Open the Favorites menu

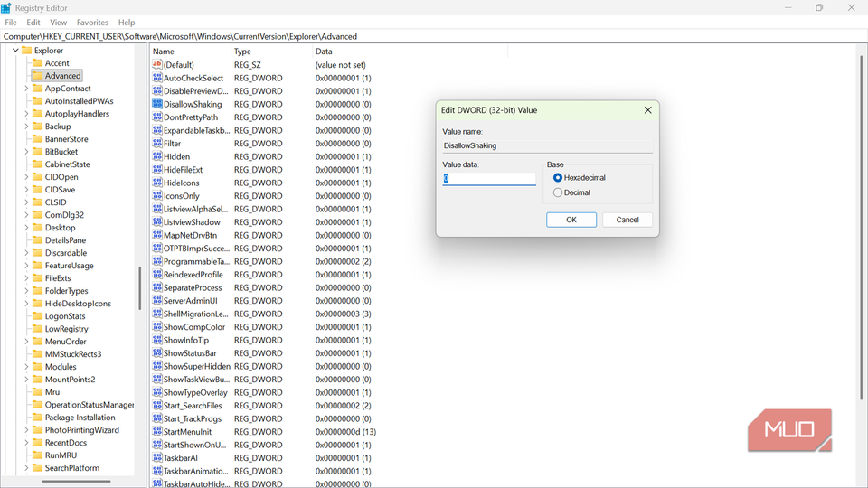coord(92,23)
